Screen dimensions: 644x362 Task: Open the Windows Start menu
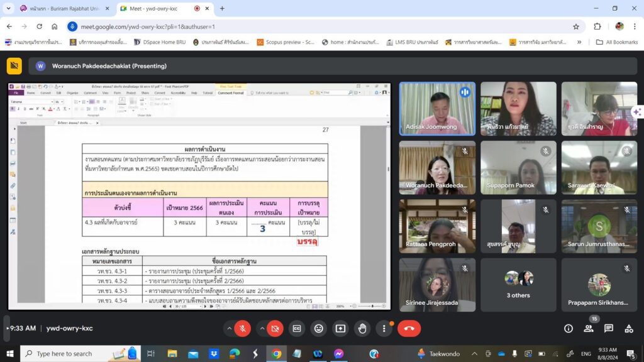(x=10, y=353)
